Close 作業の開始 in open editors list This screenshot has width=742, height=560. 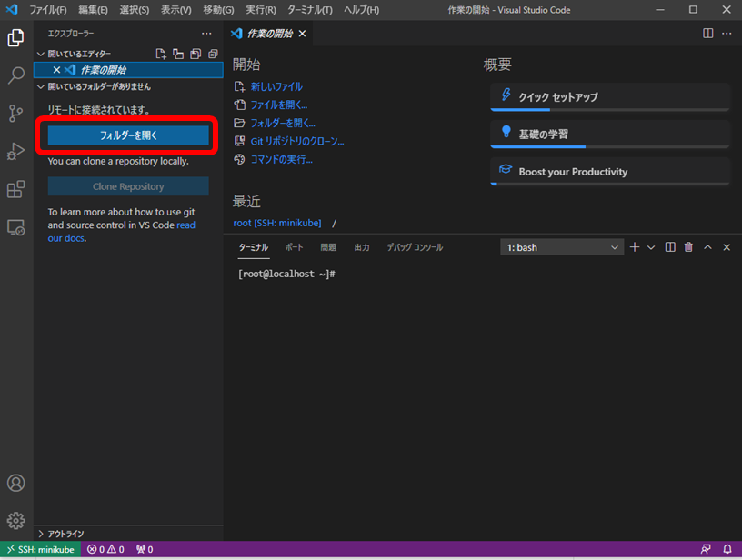coord(56,70)
